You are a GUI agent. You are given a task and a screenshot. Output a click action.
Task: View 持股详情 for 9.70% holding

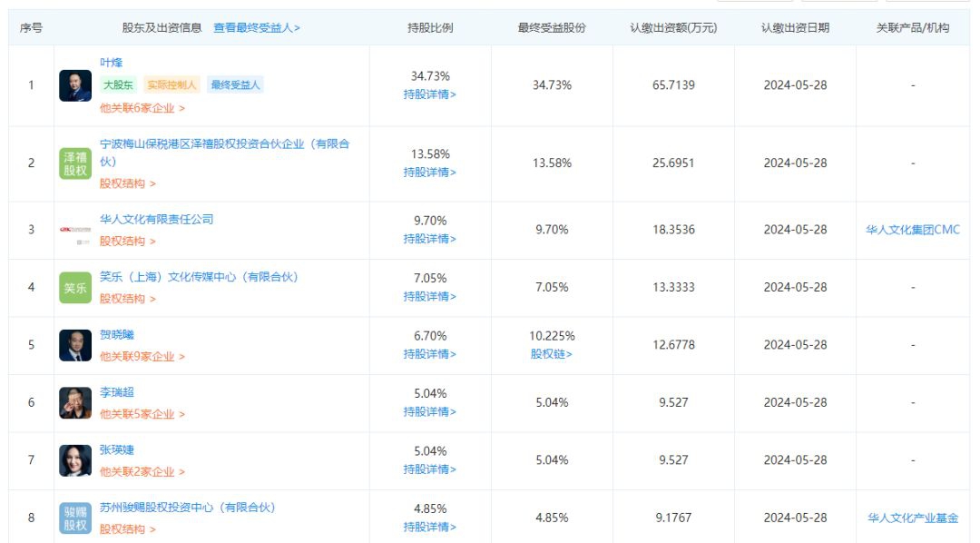coord(430,239)
